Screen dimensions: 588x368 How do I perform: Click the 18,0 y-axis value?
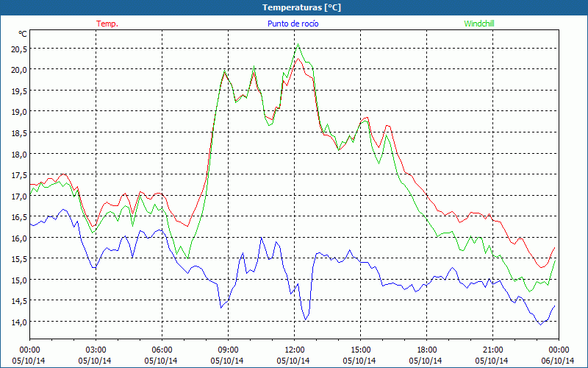(19, 154)
